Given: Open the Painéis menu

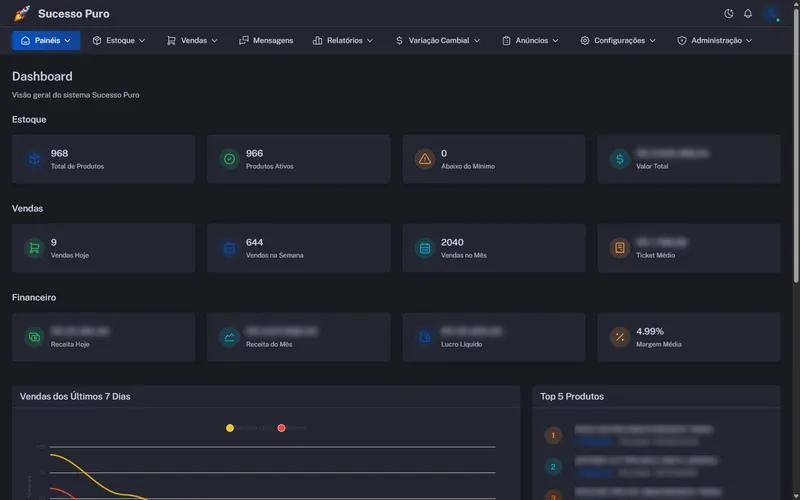Looking at the screenshot, I should (46, 40).
